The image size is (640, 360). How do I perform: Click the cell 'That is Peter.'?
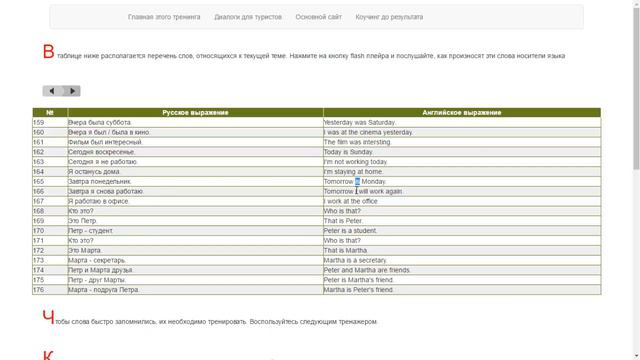click(462, 221)
